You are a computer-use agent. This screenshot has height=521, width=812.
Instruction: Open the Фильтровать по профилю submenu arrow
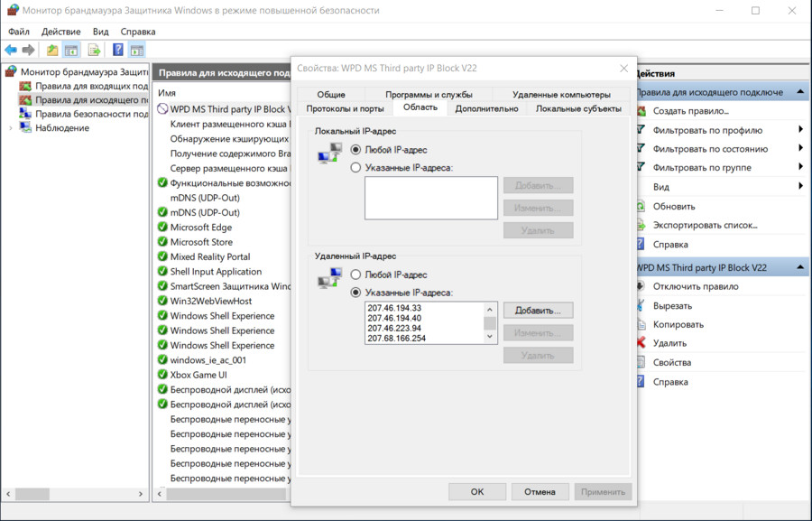800,130
